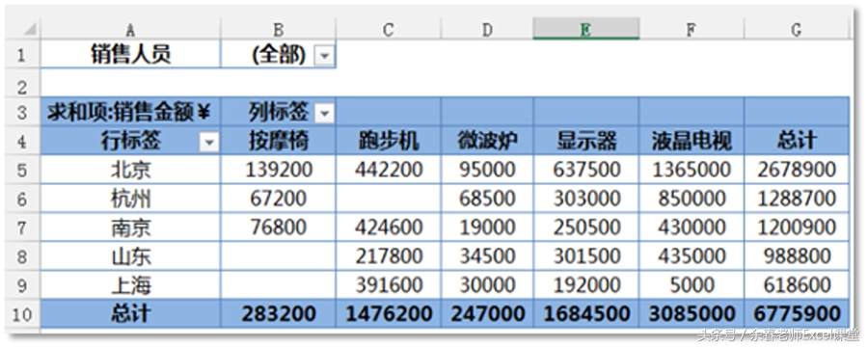Click the 显示器 column label
The image size is (868, 347).
pyautogui.click(x=586, y=141)
